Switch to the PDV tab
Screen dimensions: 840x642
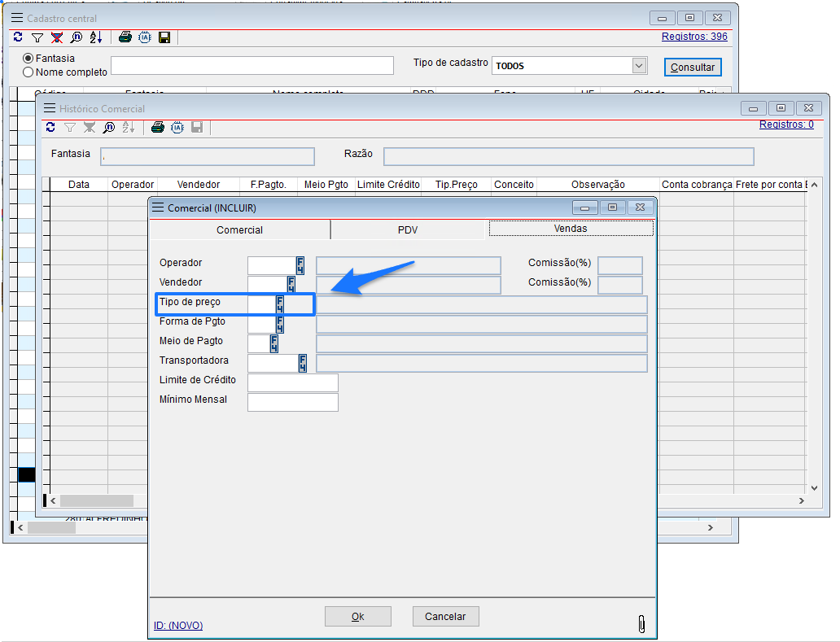pyautogui.click(x=408, y=230)
